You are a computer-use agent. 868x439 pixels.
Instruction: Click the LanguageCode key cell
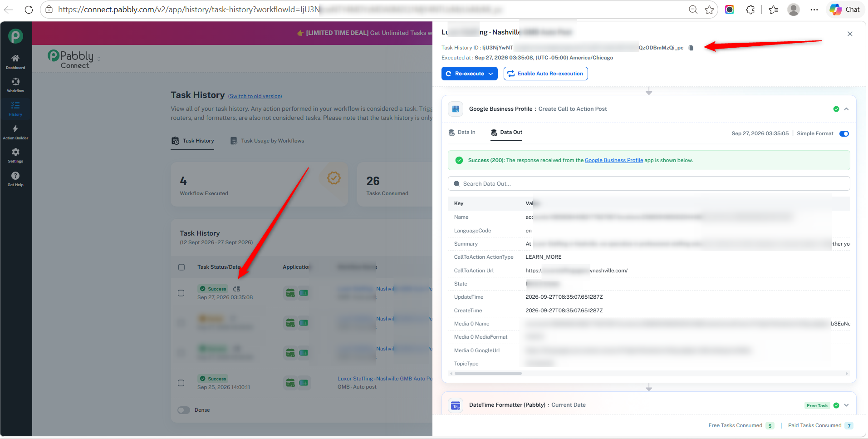[472, 231]
